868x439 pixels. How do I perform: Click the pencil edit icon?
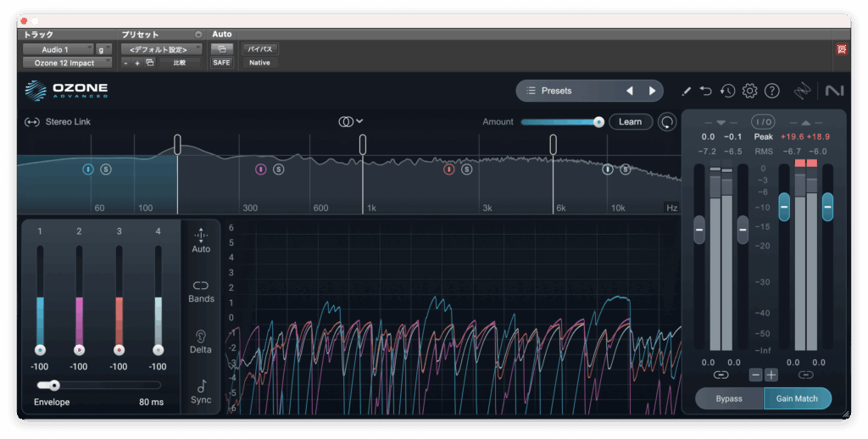686,91
